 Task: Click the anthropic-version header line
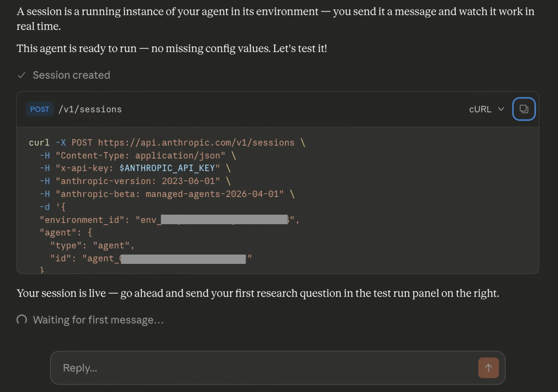pos(137,181)
